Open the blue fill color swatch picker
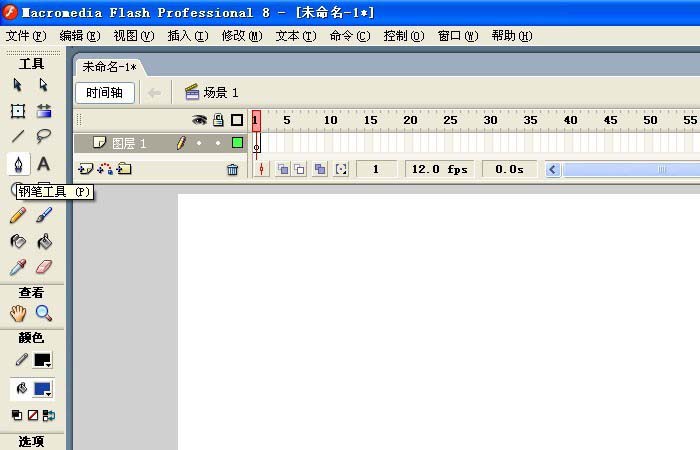This screenshot has width=700, height=450. [x=43, y=389]
